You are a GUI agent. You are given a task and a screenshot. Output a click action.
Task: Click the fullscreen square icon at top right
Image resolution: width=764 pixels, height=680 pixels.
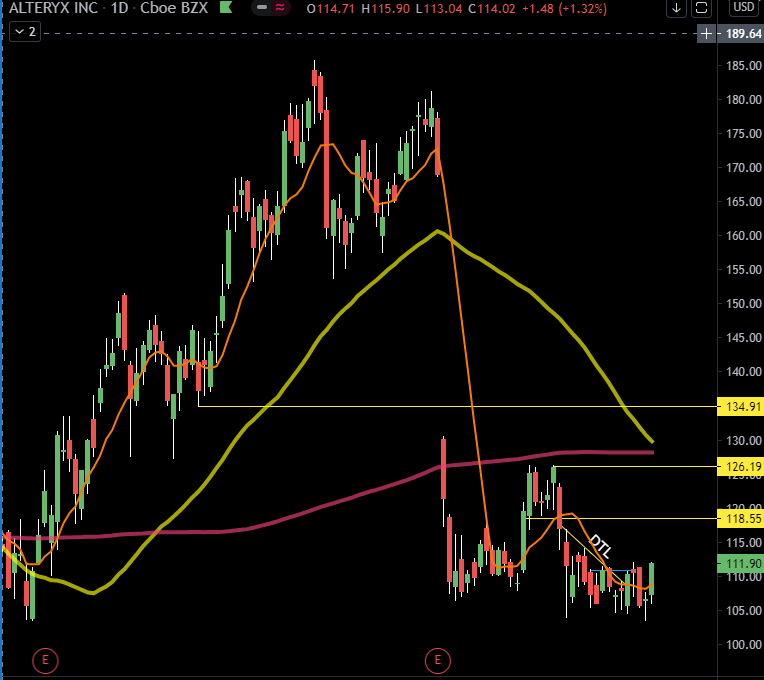tap(701, 8)
